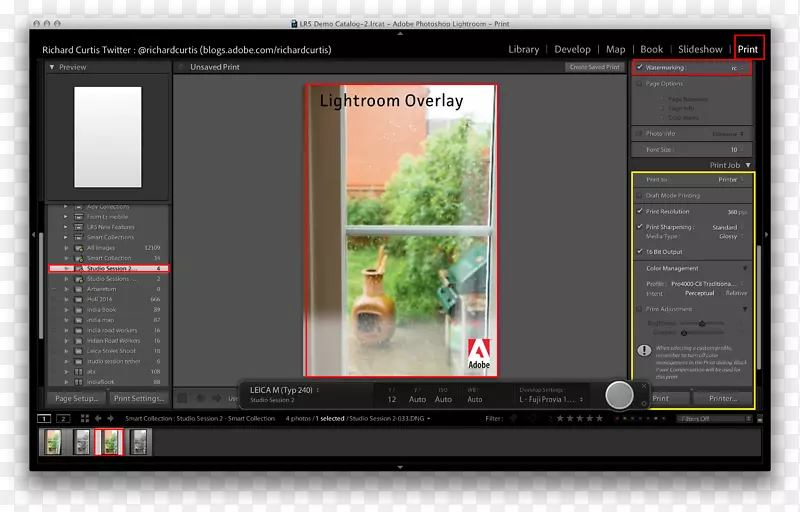Click the Print Resolution 360 ppi value

pos(737,212)
